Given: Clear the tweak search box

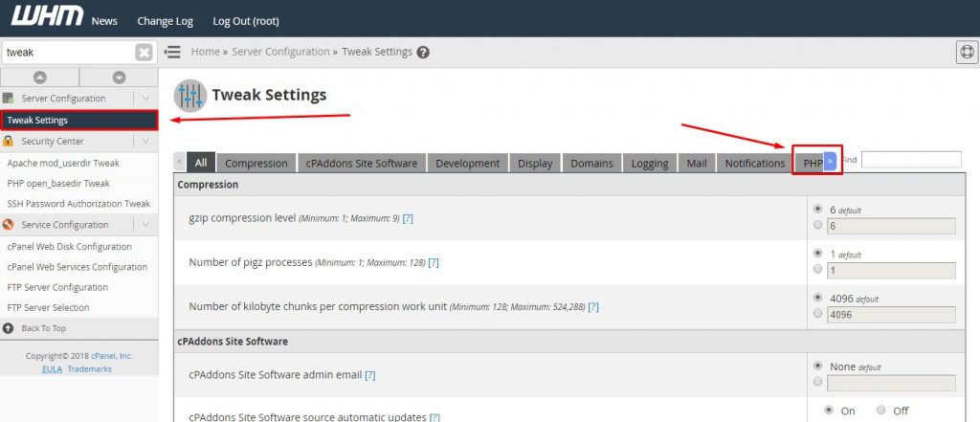Looking at the screenshot, I should click(x=144, y=53).
